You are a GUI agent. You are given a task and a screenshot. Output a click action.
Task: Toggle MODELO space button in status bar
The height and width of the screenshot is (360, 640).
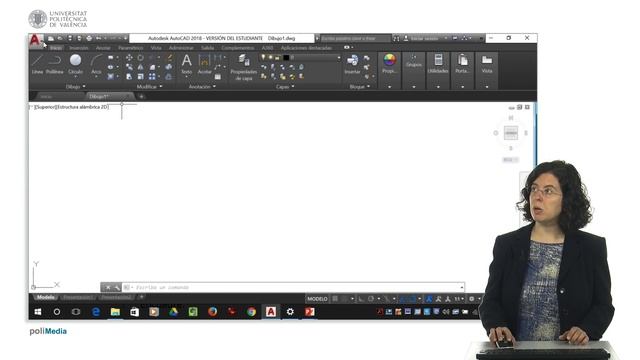(318, 299)
